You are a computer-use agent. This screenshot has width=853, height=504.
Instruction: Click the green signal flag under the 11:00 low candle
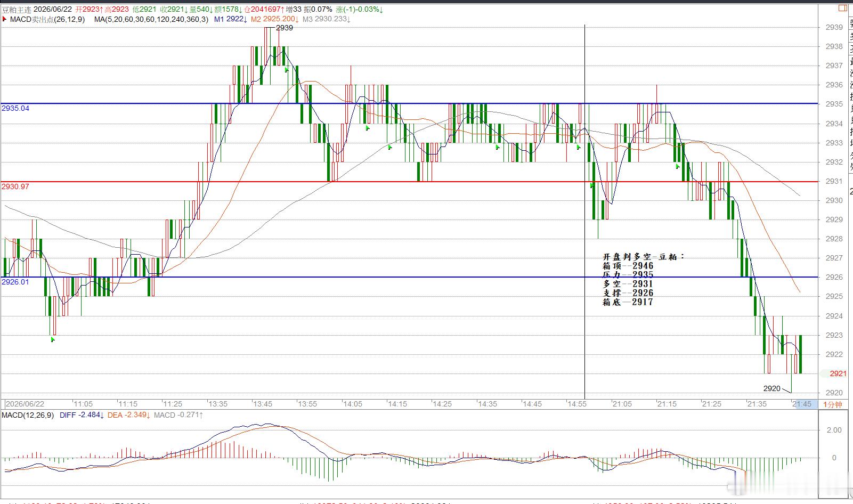point(53,339)
